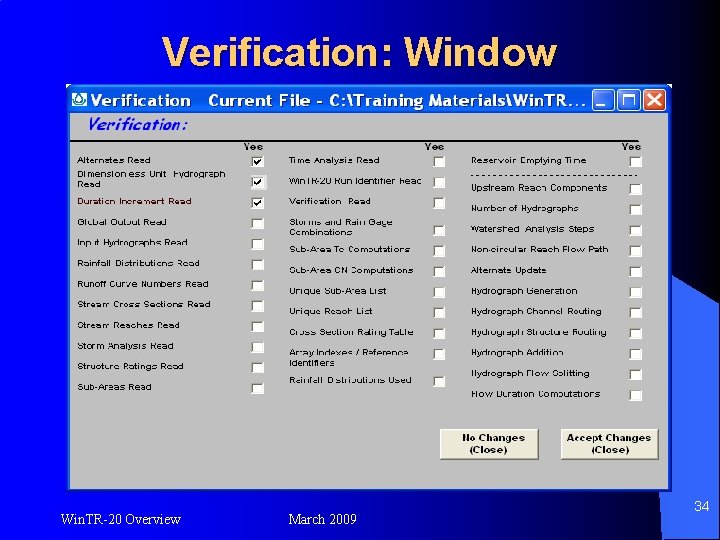
Task: Click No Changes (Close) button
Action: pyautogui.click(x=489, y=444)
